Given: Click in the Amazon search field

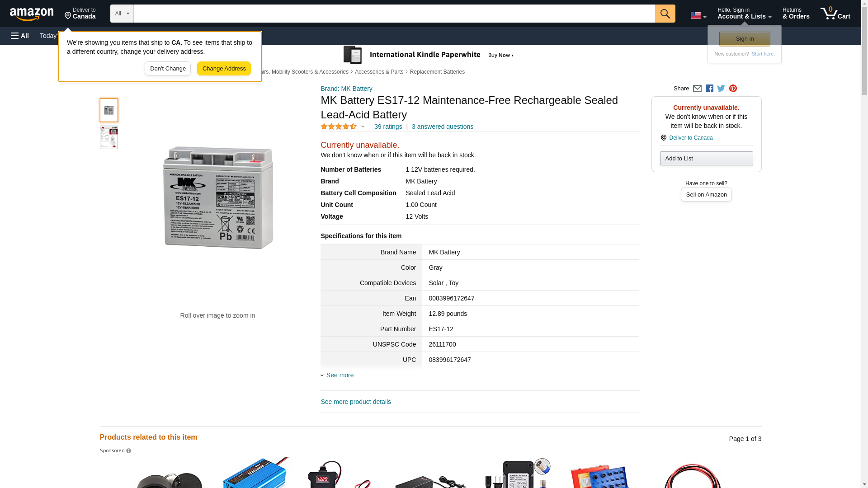Looking at the screenshot, I should click(x=393, y=14).
